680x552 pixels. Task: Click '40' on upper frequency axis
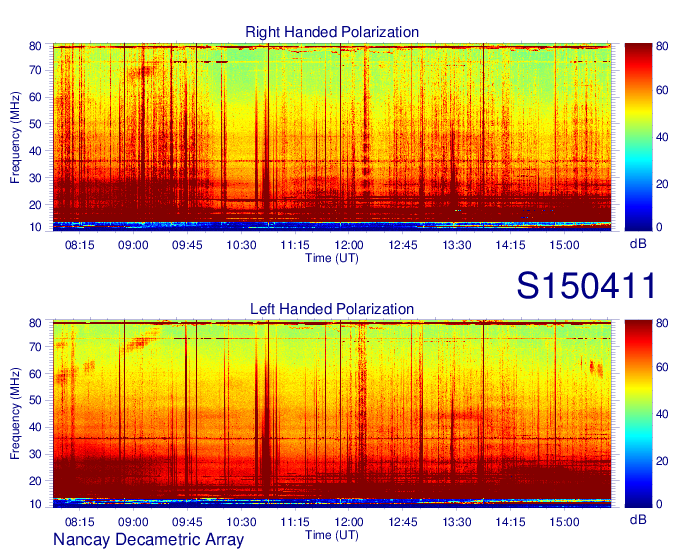click(x=36, y=151)
